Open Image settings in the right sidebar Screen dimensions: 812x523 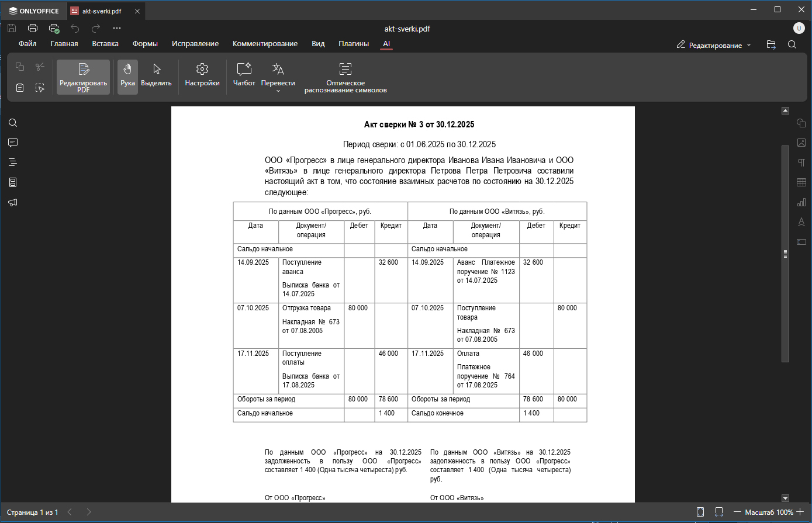(801, 143)
